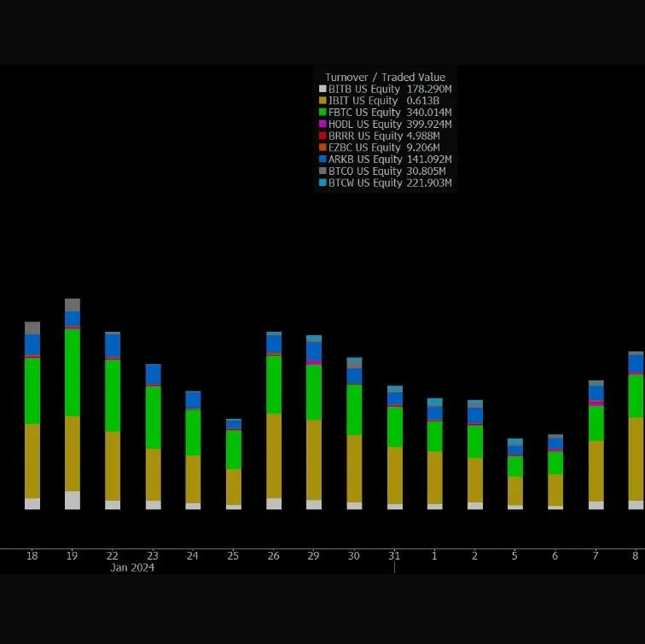Click the 2 date label on axis
This screenshot has height=644, width=645.
point(474,556)
